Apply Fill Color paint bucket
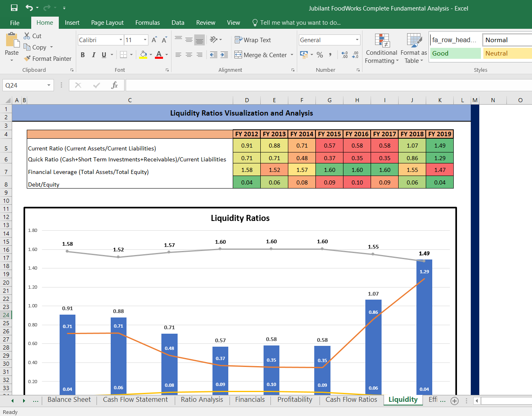Screen dimensions: 532x416 click(x=143, y=54)
